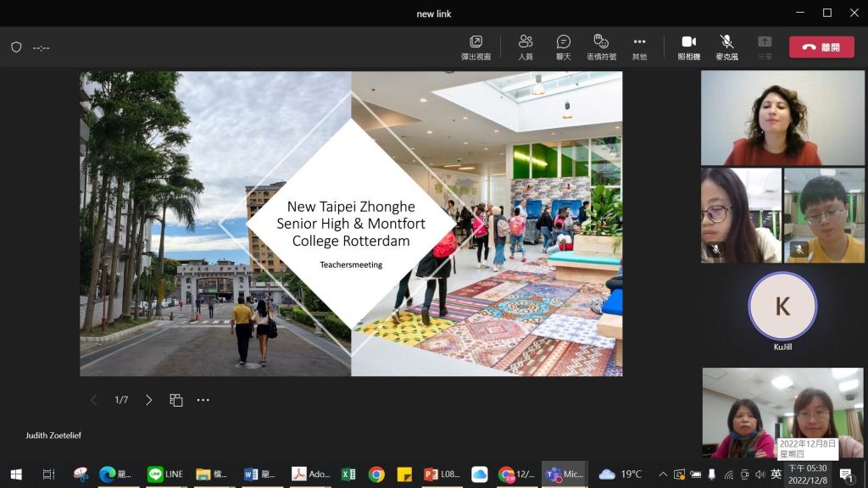Go to the next slide

tap(148, 400)
